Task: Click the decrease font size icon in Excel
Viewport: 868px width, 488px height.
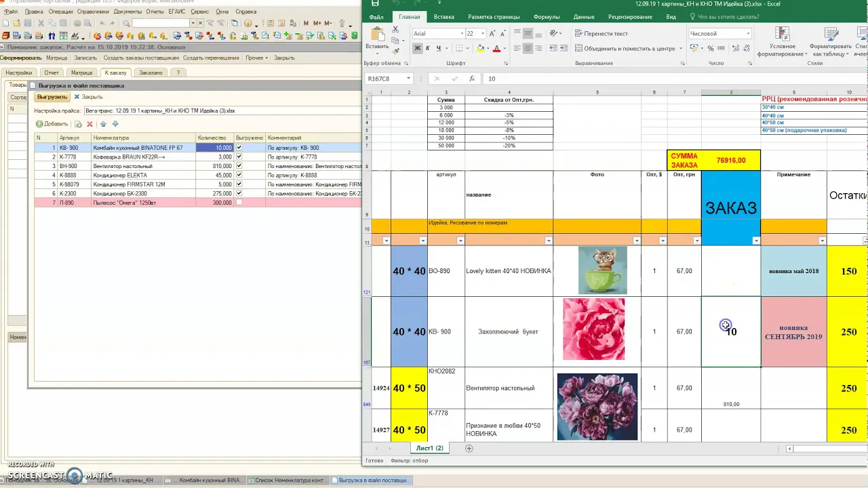Action: pos(504,33)
